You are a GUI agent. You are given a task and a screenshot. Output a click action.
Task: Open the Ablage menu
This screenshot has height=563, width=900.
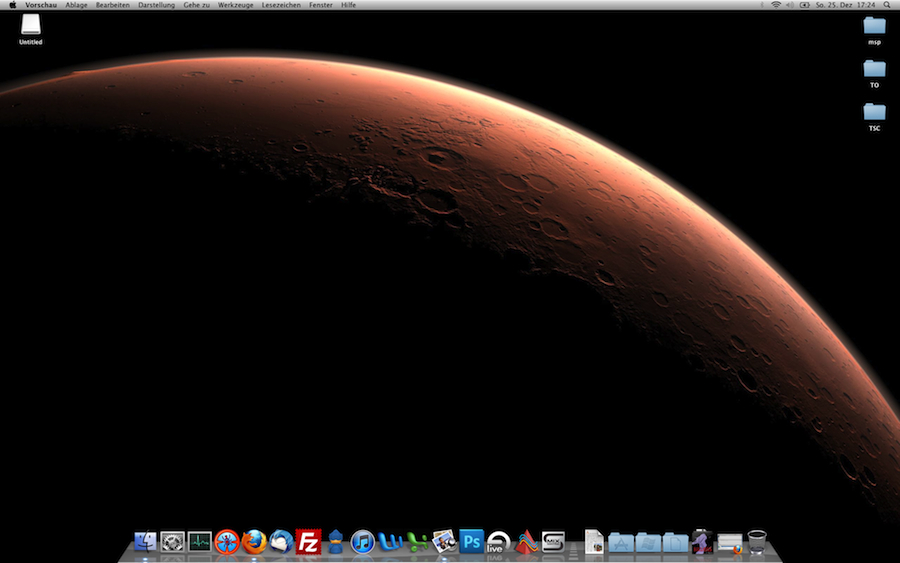[x=76, y=5]
